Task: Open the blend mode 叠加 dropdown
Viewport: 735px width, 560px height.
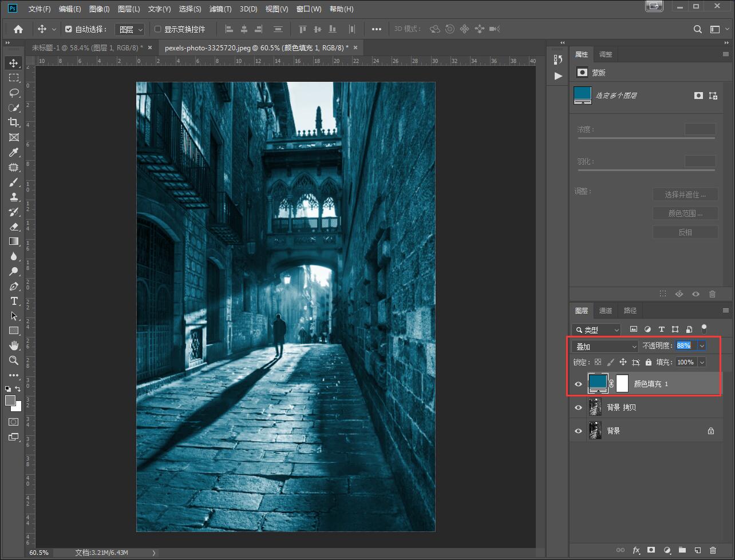Action: (606, 346)
